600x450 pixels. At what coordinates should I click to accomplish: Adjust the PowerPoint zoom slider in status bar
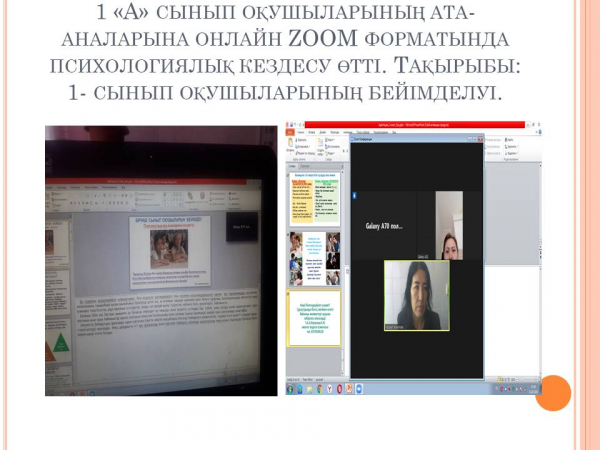click(x=525, y=378)
